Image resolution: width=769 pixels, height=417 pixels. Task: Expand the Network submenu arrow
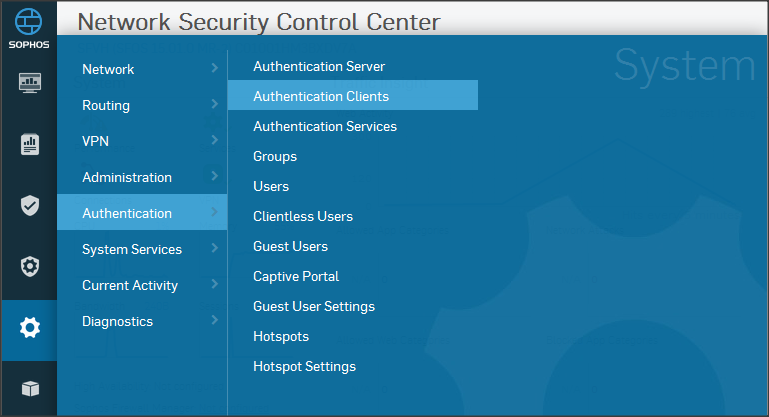coord(214,68)
